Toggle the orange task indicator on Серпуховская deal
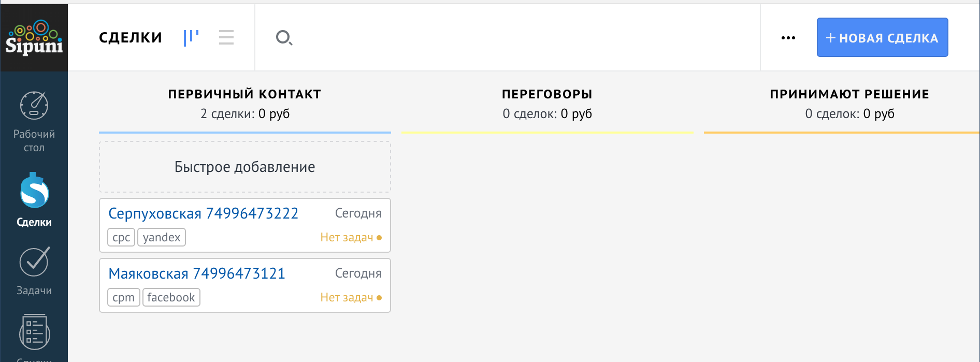 pyautogui.click(x=379, y=238)
